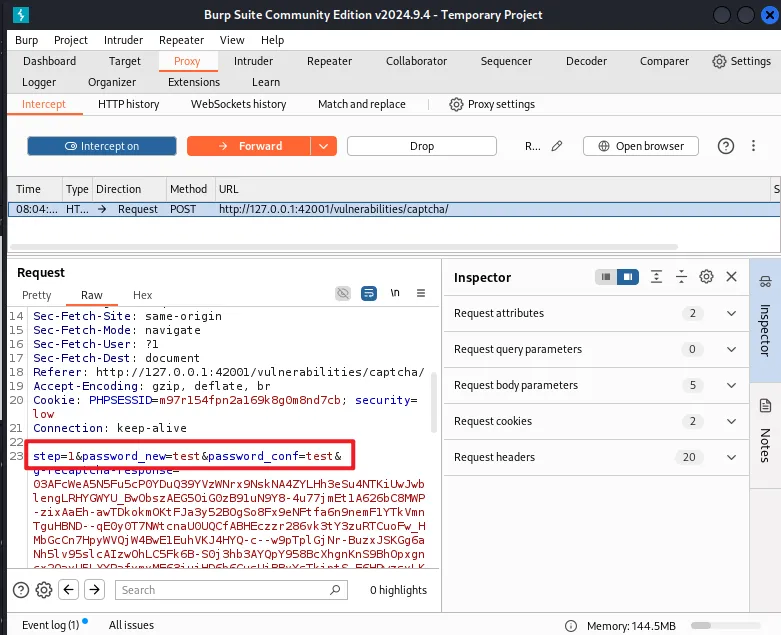The image size is (781, 635).
Task: Toggle the Intercept on button
Action: coord(102,146)
